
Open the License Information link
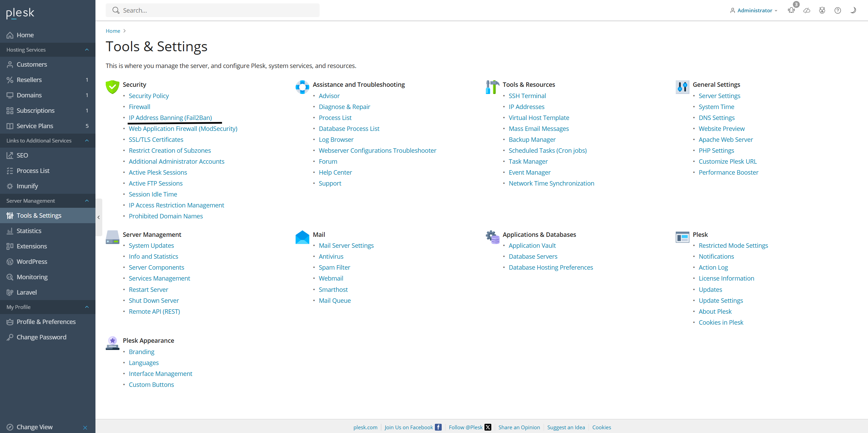(x=726, y=278)
